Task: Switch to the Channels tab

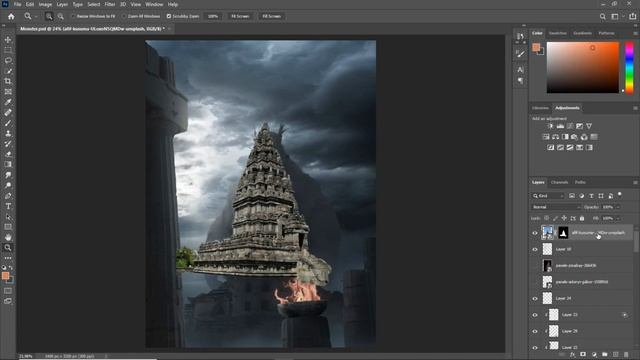Action: pos(559,182)
